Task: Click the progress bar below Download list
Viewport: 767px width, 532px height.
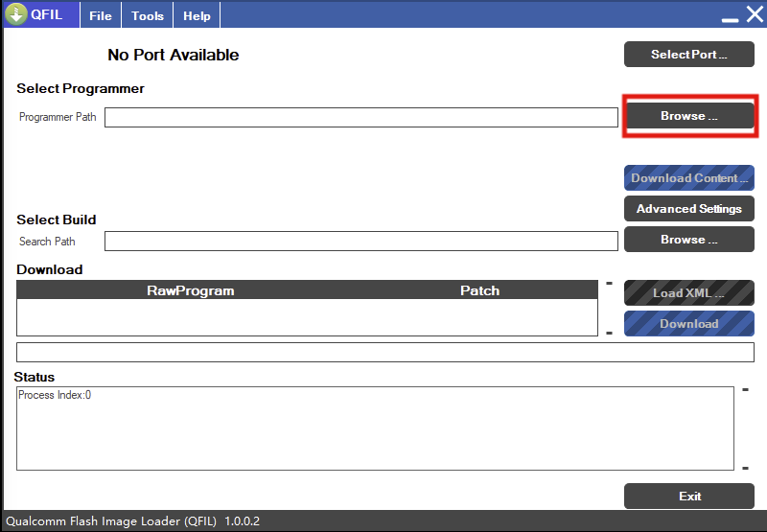Action: pos(385,353)
